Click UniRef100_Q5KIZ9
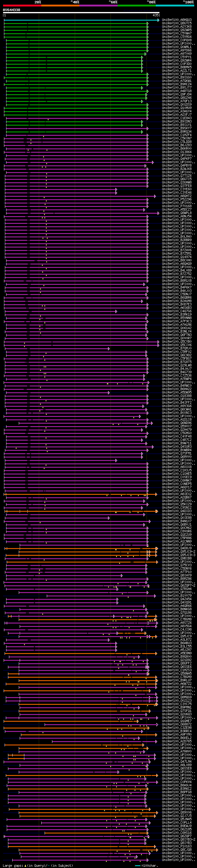This screenshot has width=197, height=868. click(x=177, y=504)
